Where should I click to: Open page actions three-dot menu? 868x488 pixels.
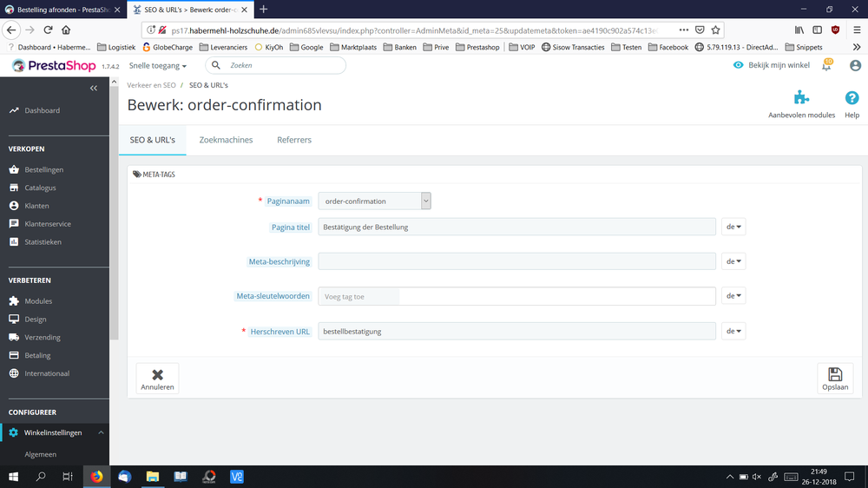pos(684,30)
